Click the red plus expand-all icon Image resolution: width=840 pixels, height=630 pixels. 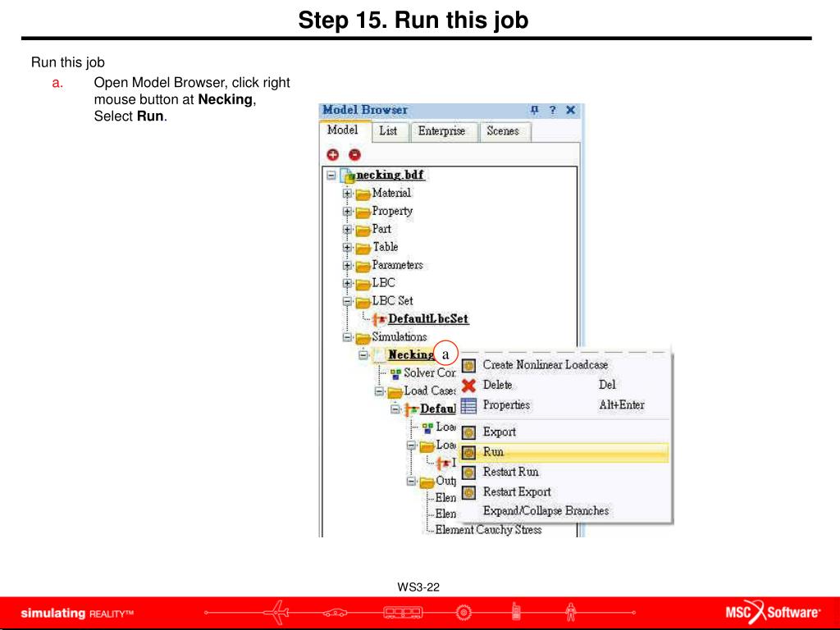(x=333, y=155)
